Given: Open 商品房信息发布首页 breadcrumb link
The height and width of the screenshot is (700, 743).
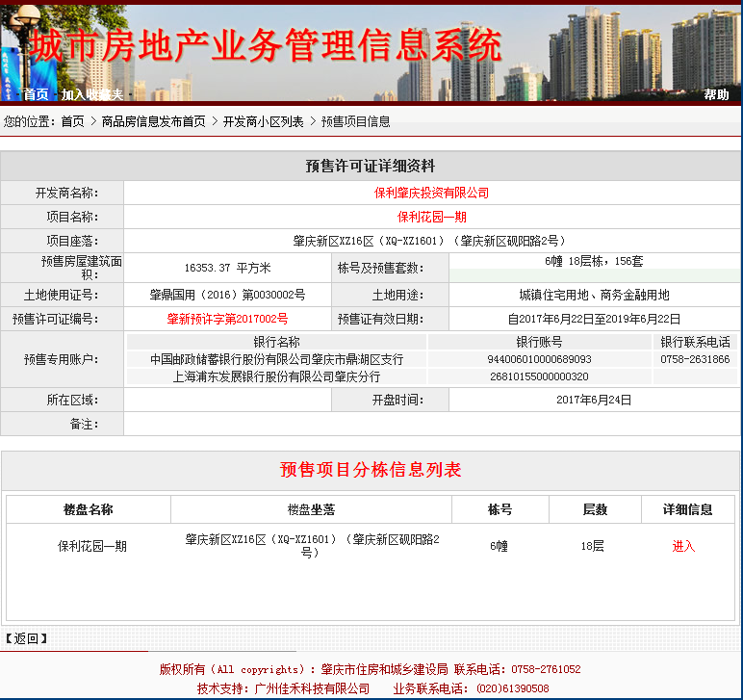Looking at the screenshot, I should (x=153, y=121).
